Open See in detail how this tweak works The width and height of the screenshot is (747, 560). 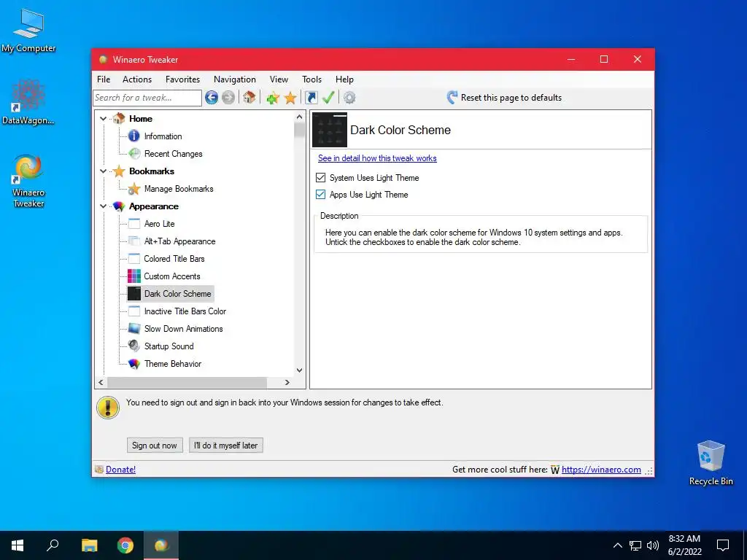coord(377,158)
